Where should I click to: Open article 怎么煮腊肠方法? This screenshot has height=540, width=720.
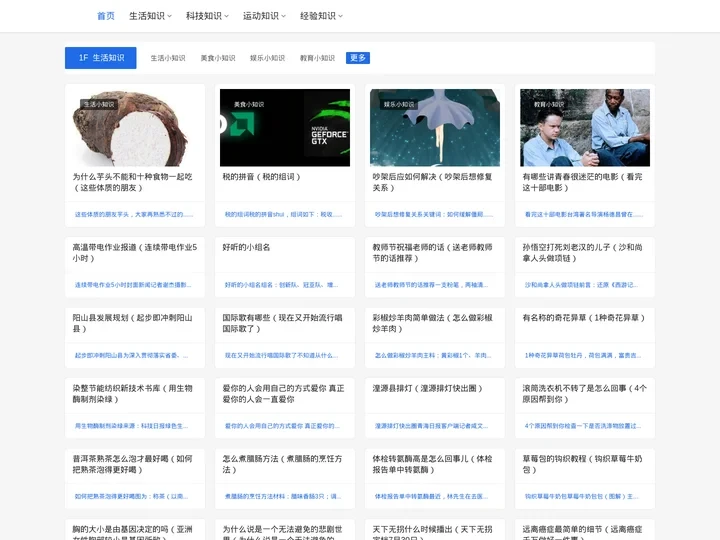pyautogui.click(x=282, y=464)
